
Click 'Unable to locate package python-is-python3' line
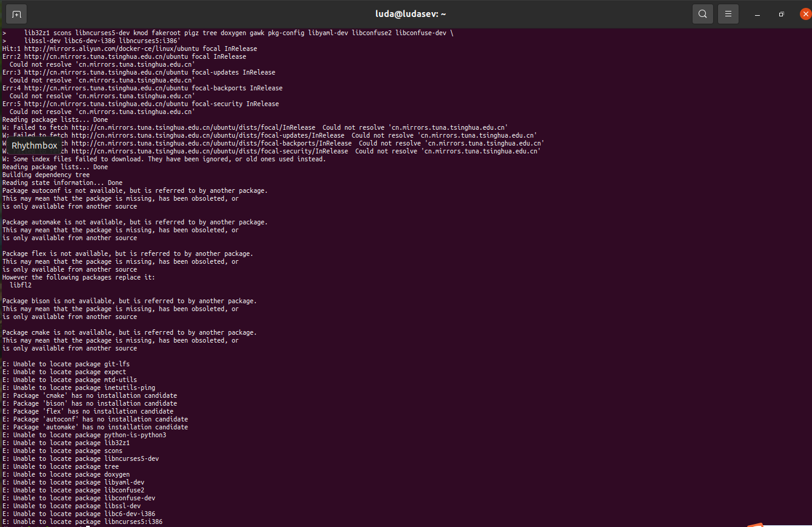(84, 435)
